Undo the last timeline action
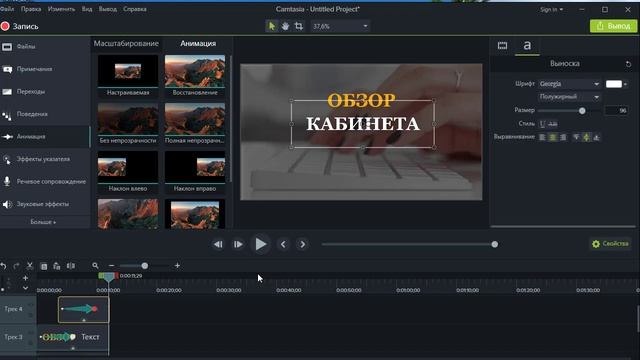 (4, 266)
